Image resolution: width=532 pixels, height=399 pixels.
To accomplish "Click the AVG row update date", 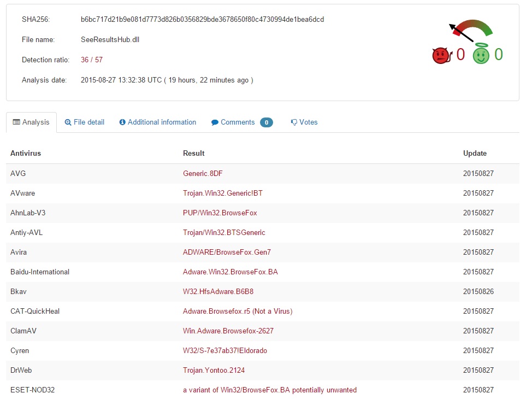I will pyautogui.click(x=478, y=173).
